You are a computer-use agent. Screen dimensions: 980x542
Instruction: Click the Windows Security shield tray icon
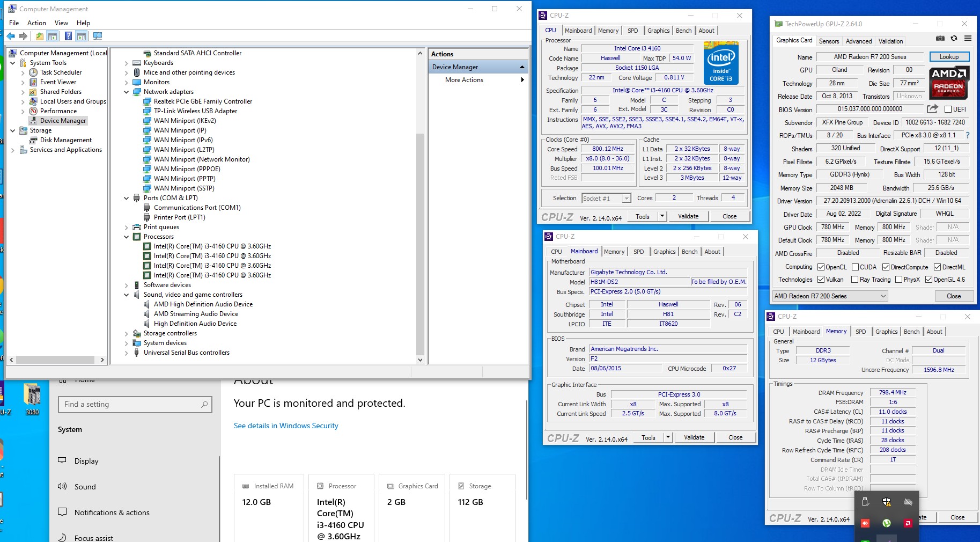click(886, 502)
